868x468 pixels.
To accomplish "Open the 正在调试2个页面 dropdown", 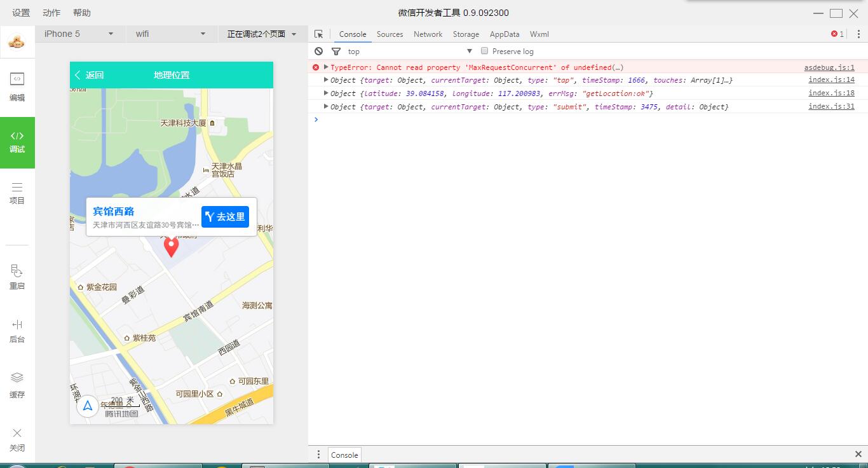I will point(262,34).
